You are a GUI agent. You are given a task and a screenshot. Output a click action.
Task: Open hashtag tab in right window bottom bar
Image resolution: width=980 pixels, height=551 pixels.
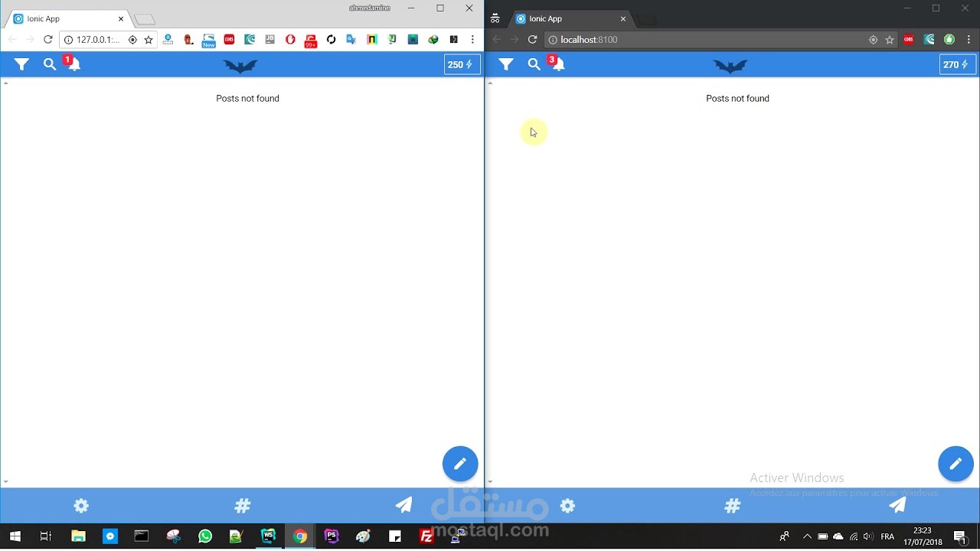click(x=733, y=506)
